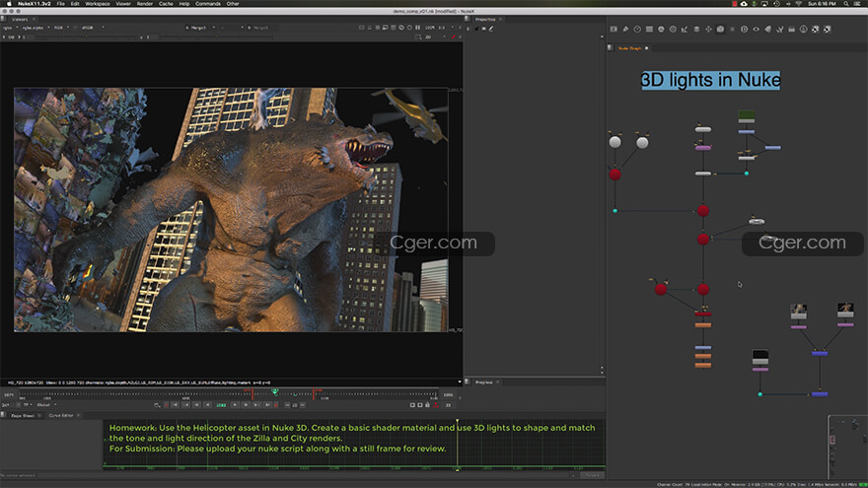Open the 100% zoom level dropdown

(x=430, y=28)
